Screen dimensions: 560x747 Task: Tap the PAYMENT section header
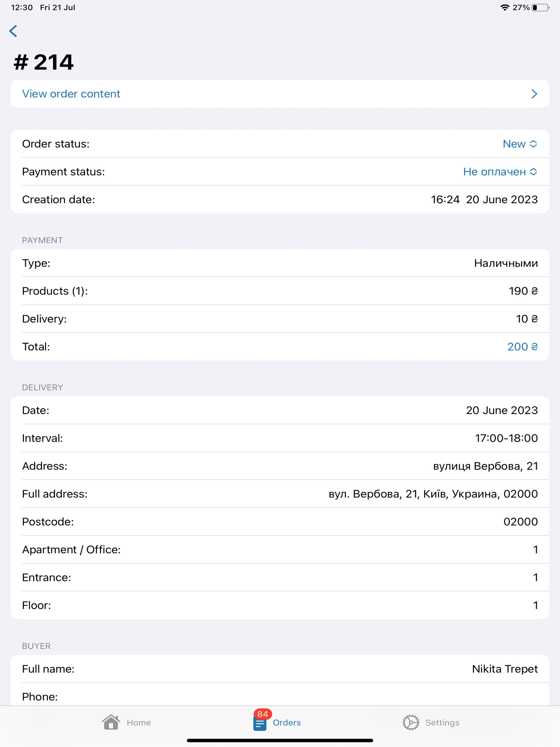[42, 240]
